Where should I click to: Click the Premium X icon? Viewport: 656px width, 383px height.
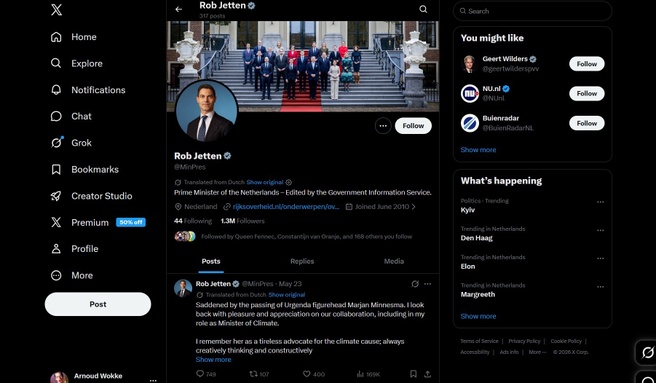pos(56,222)
